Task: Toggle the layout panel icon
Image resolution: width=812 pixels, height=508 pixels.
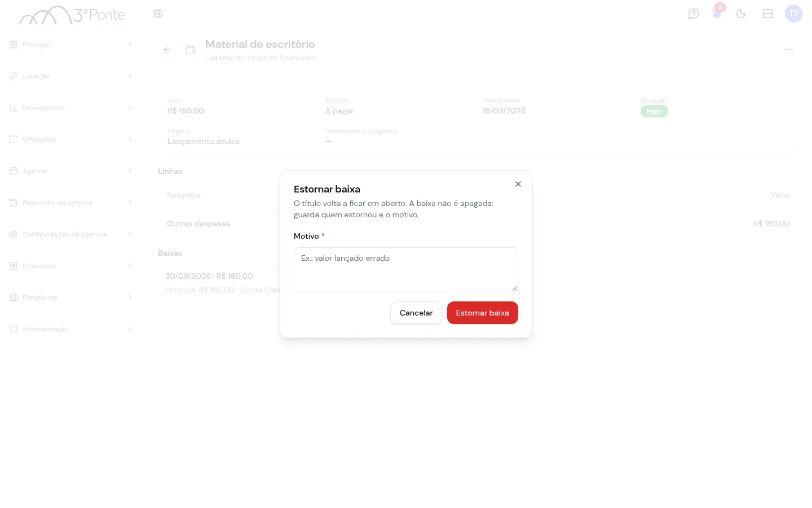Action: click(x=768, y=14)
